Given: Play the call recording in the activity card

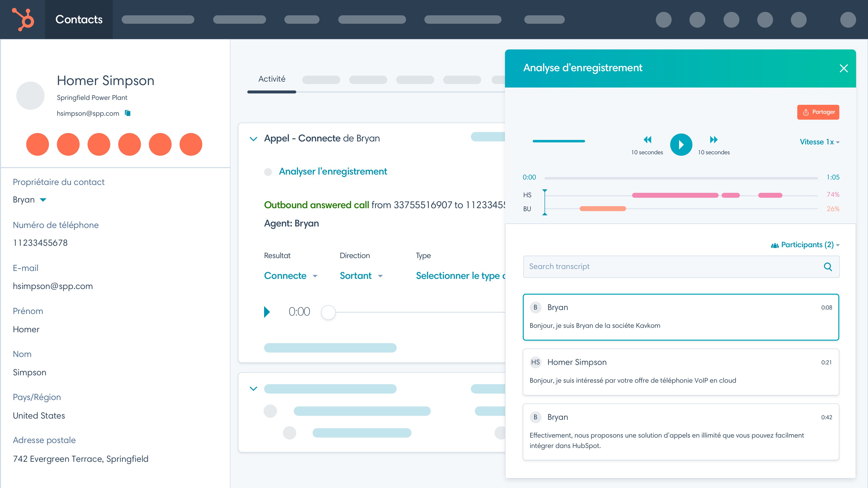Looking at the screenshot, I should coord(267,311).
